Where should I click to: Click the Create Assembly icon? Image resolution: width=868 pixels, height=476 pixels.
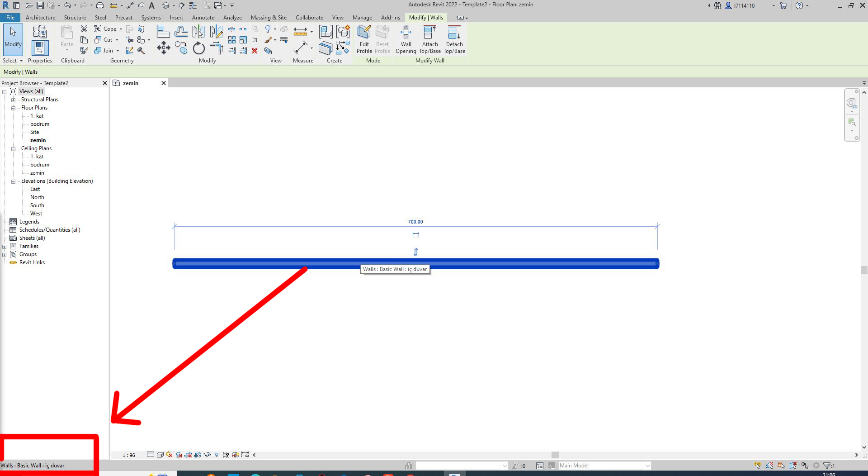pos(325,32)
